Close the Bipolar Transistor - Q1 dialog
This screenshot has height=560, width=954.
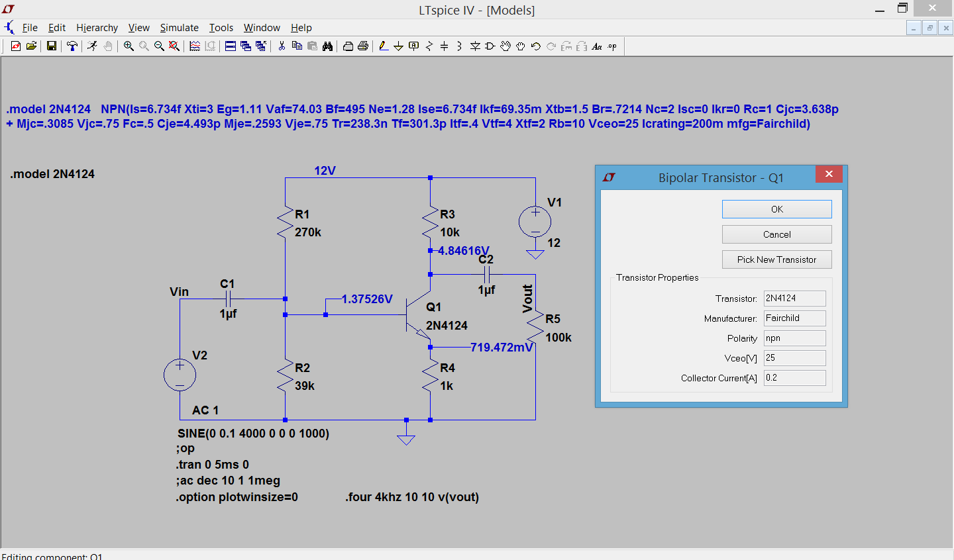(829, 174)
